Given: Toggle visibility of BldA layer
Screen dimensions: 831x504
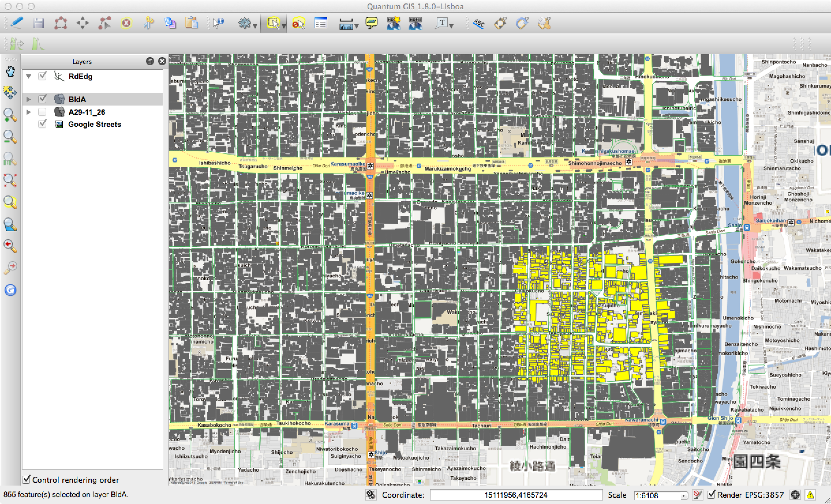Looking at the screenshot, I should click(42, 99).
